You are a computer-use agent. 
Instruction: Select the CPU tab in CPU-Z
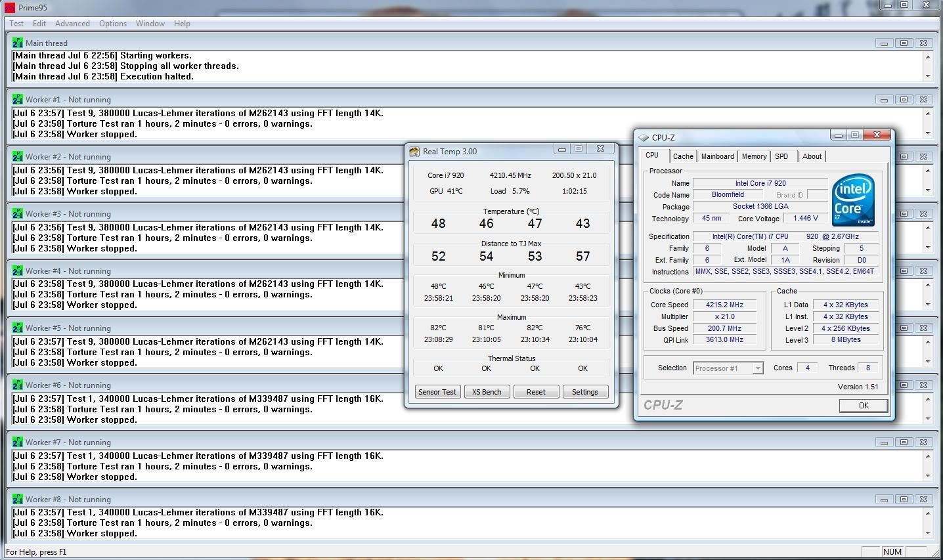[x=652, y=156]
